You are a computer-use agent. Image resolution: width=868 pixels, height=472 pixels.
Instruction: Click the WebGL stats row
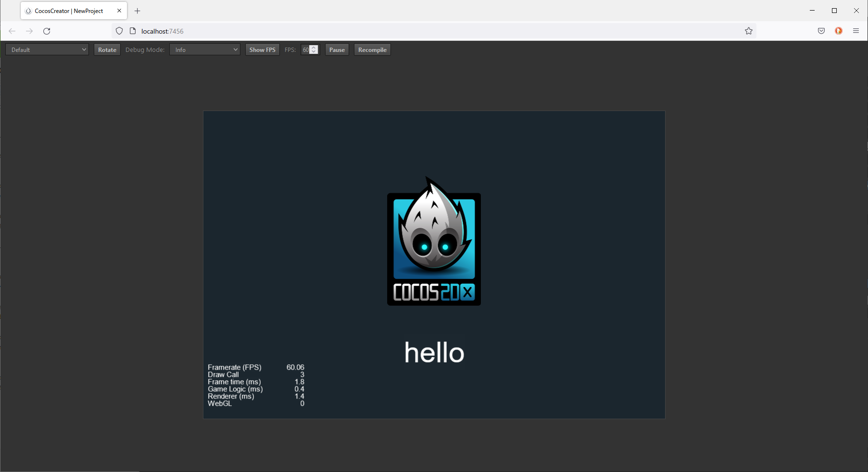click(256, 403)
